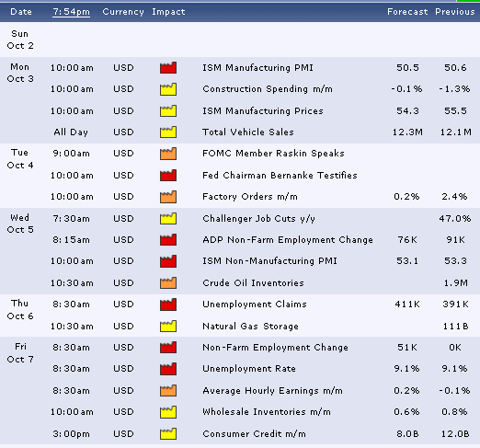Click red impact icon for Unemployment Claims
Image resolution: width=480 pixels, height=448 pixels.
(x=168, y=304)
